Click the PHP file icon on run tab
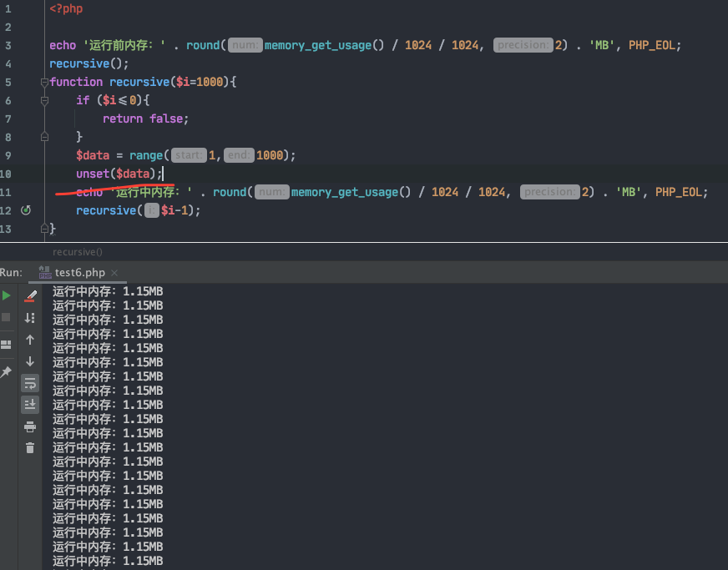The image size is (728, 570). (45, 272)
